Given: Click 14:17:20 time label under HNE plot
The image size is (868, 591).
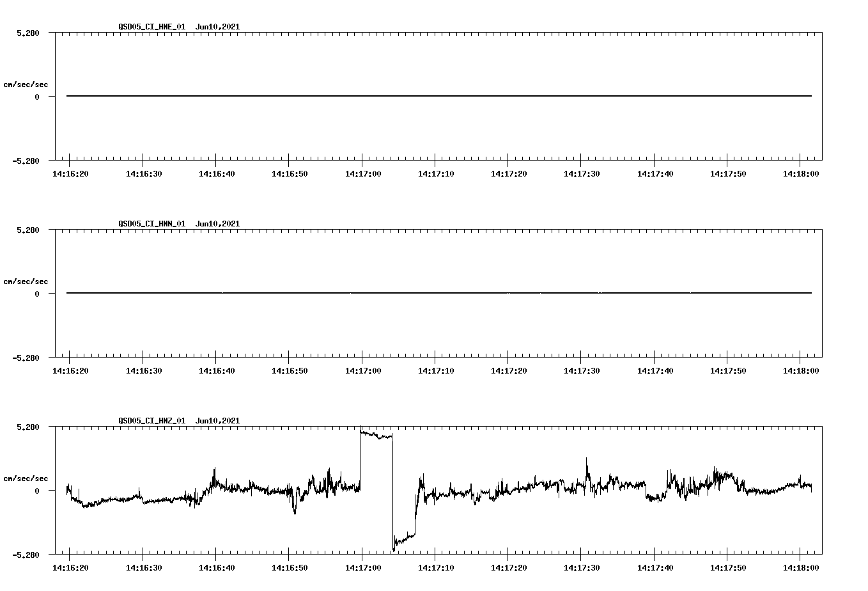Looking at the screenshot, I should [508, 173].
